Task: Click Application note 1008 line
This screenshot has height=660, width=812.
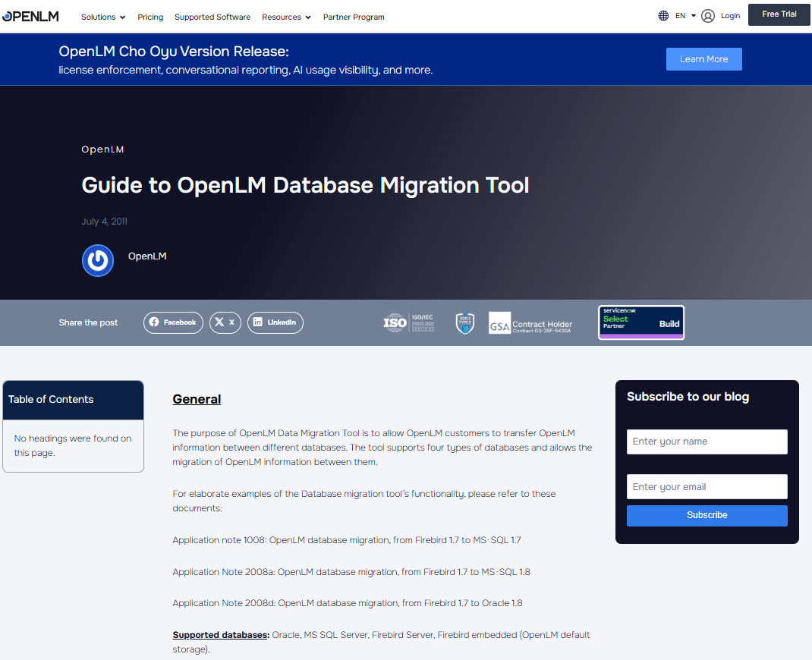Action: point(347,540)
